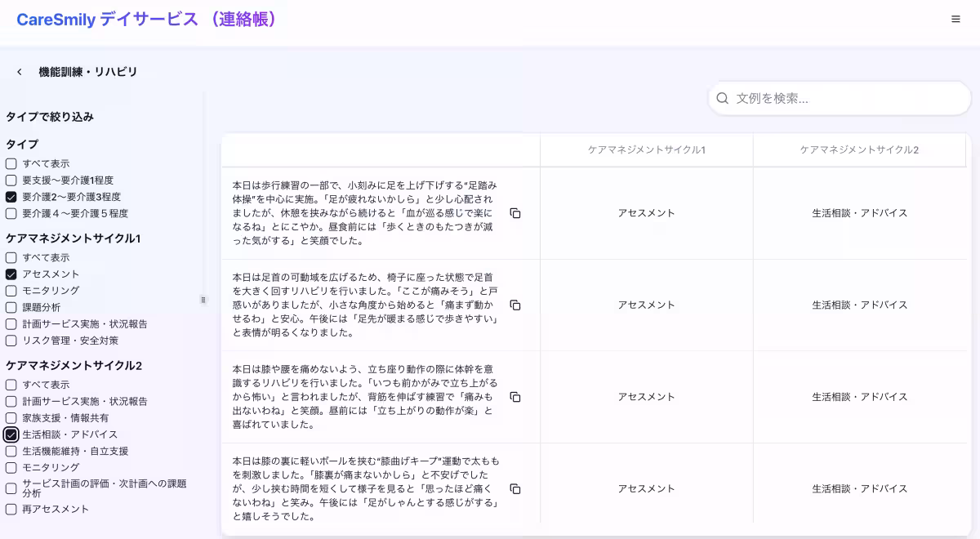980x539 pixels.
Task: Uncheck 生活相談・アドバイス in サイクル2
Action: pos(10,434)
